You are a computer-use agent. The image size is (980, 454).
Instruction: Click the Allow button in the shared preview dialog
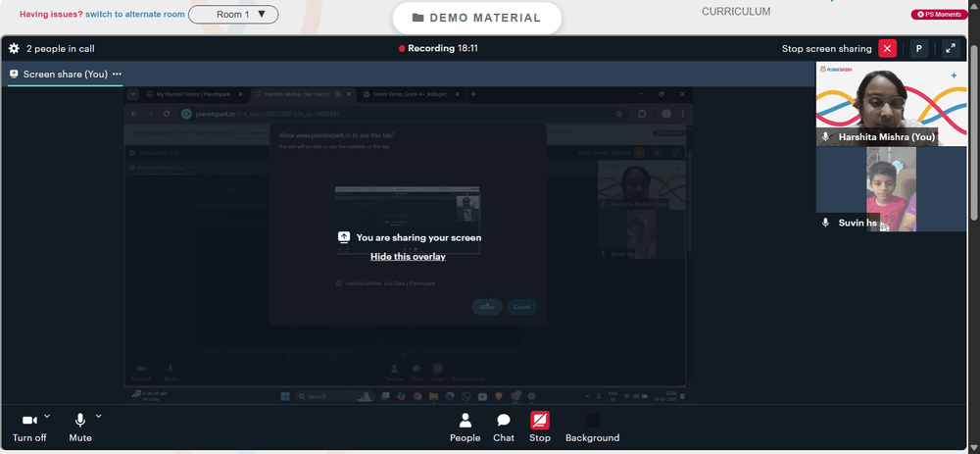click(487, 307)
